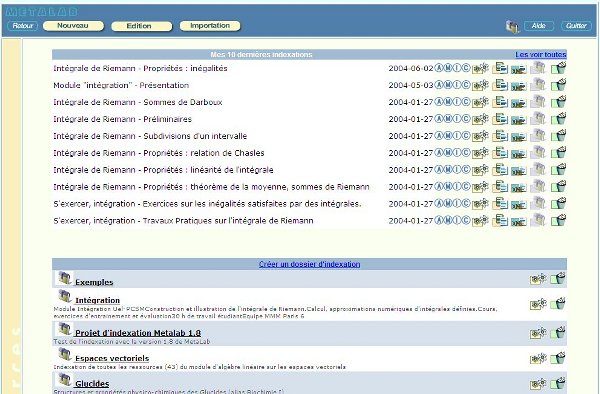Click the C circle icon for Préliminaires row
Image resolution: width=600 pixels, height=394 pixels.
click(x=466, y=119)
